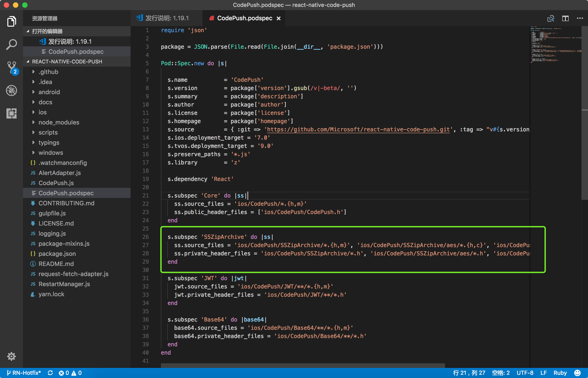The width and height of the screenshot is (588, 378).
Task: Open Source Control view showing 2 changes
Action: point(11,67)
